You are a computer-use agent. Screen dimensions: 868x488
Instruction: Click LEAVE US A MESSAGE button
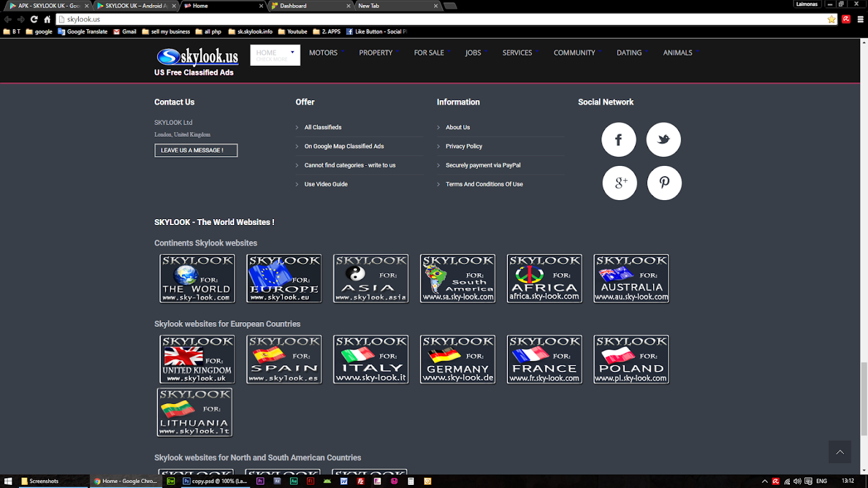(x=196, y=150)
